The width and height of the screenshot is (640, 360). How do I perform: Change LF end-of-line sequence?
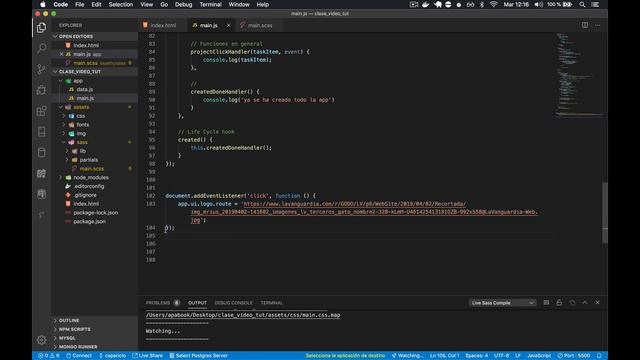click(x=518, y=356)
